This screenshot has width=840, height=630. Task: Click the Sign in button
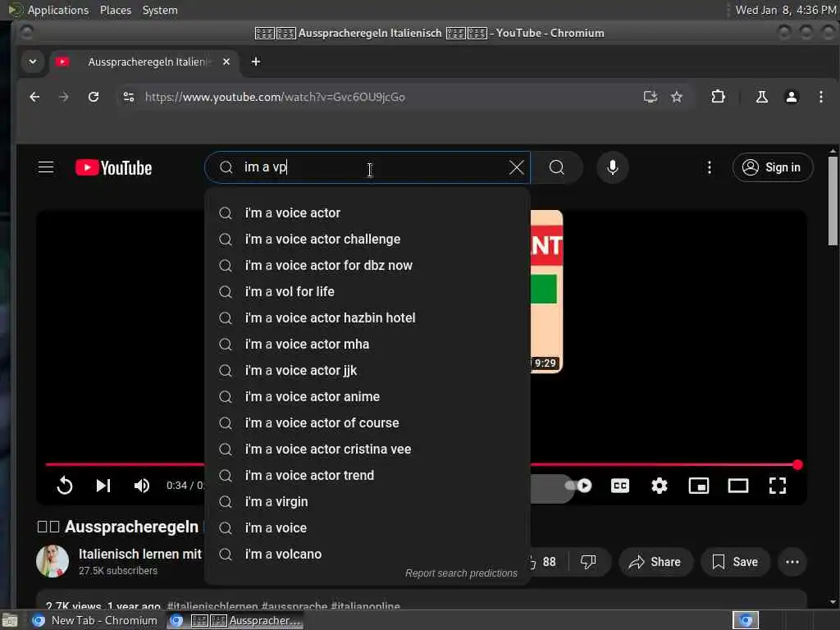772,167
